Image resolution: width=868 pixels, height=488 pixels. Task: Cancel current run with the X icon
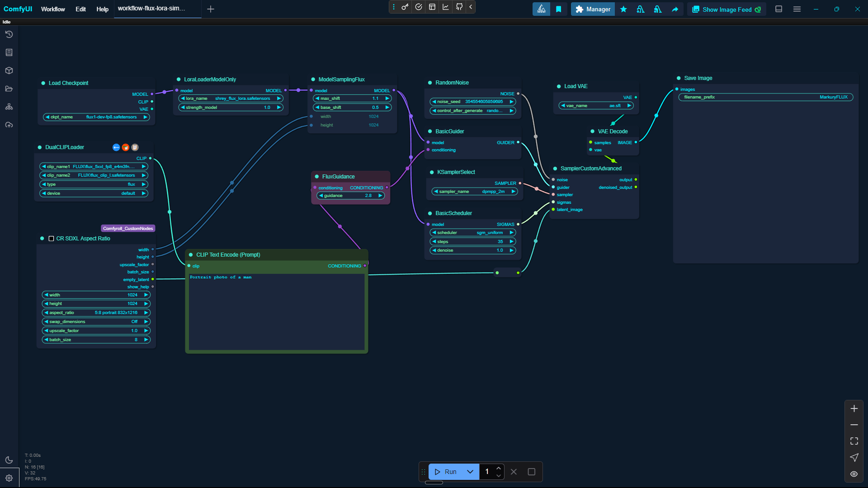[514, 472]
